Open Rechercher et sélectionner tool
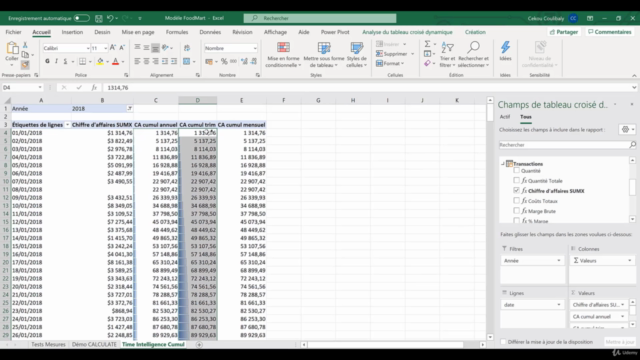Image resolution: width=640 pixels, height=360 pixels. coord(473,54)
